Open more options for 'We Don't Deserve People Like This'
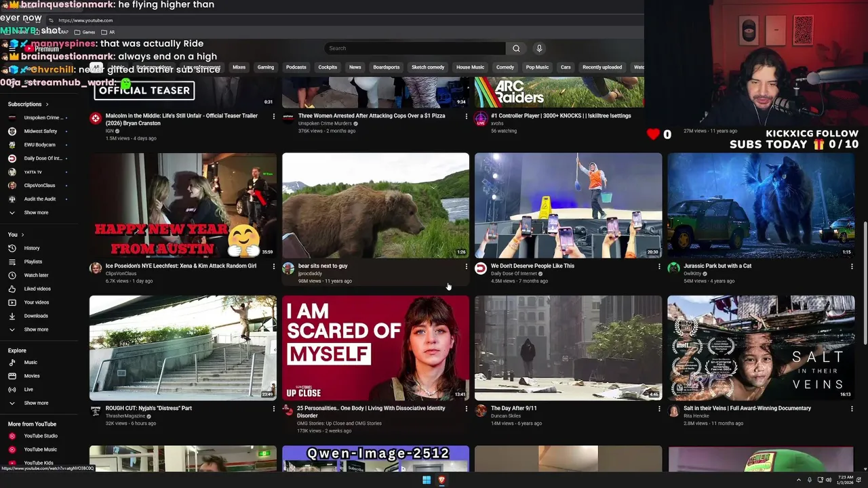Viewport: 868px width, 488px height. [659, 266]
